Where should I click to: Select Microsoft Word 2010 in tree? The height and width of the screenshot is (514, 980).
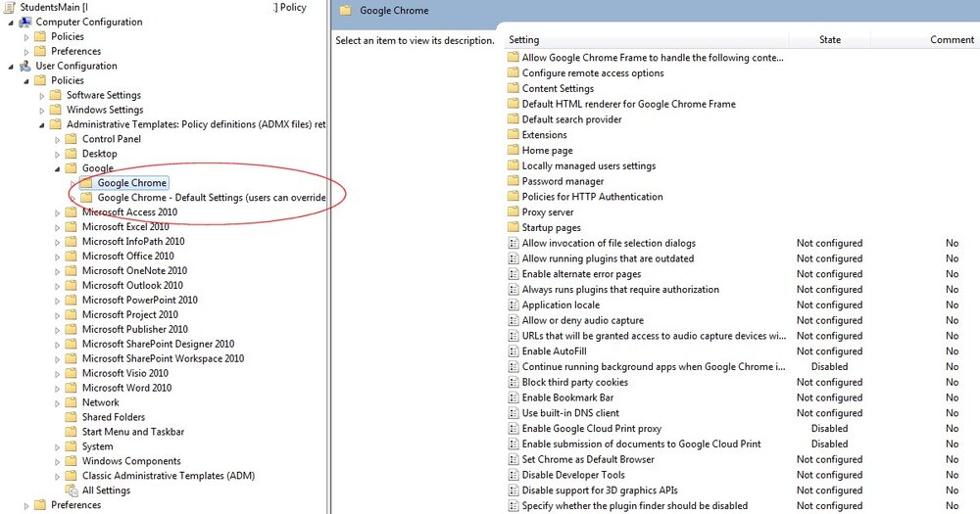(x=126, y=388)
